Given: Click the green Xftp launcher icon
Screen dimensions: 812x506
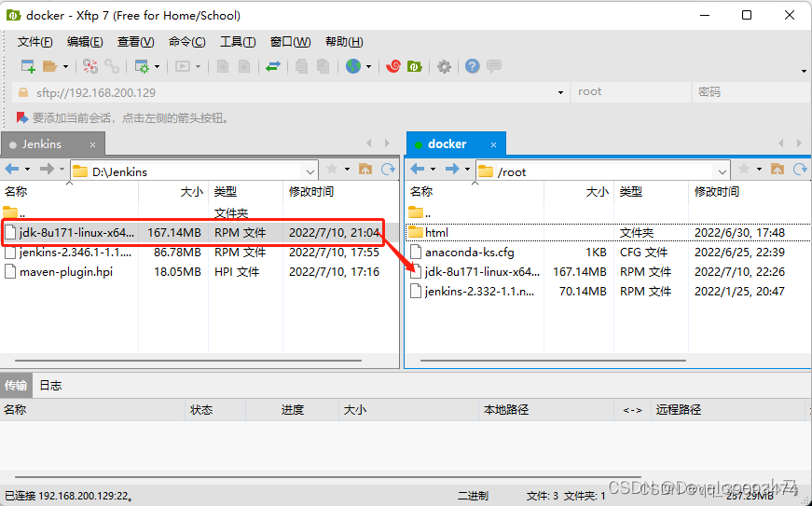Looking at the screenshot, I should tap(415, 66).
